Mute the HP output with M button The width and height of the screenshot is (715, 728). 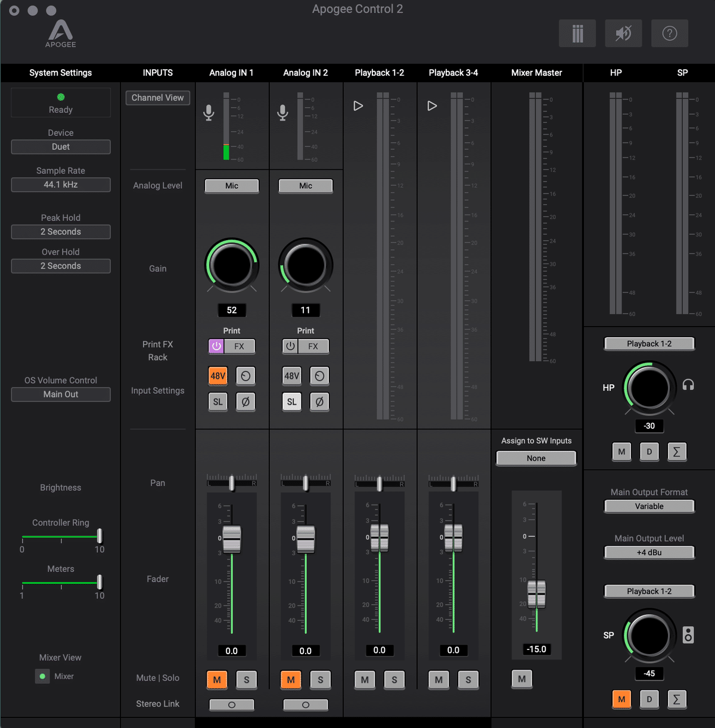pyautogui.click(x=621, y=452)
